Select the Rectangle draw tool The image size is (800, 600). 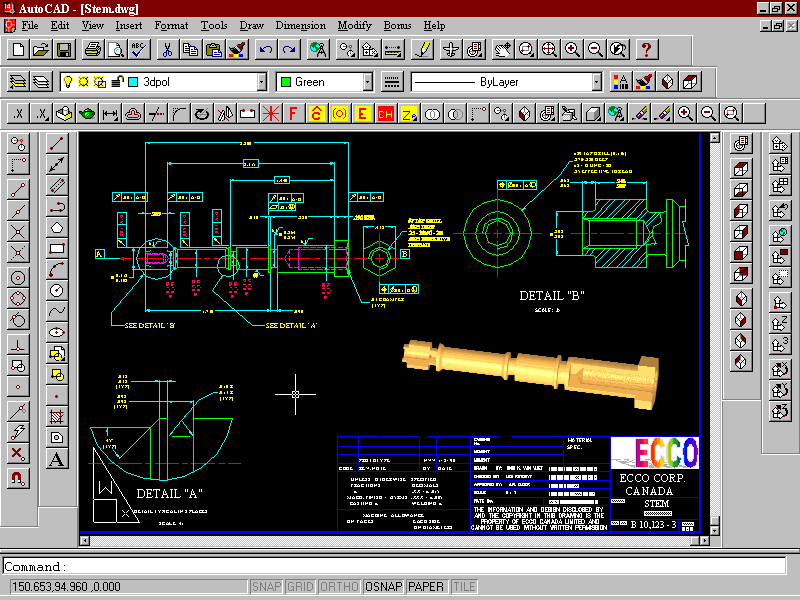point(57,248)
